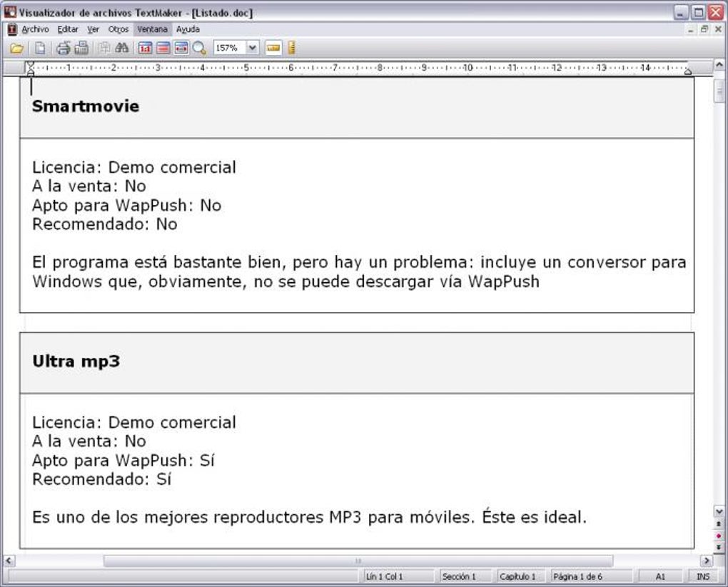Click the vertical scrollbar thumb
The image size is (728, 587).
click(x=719, y=91)
